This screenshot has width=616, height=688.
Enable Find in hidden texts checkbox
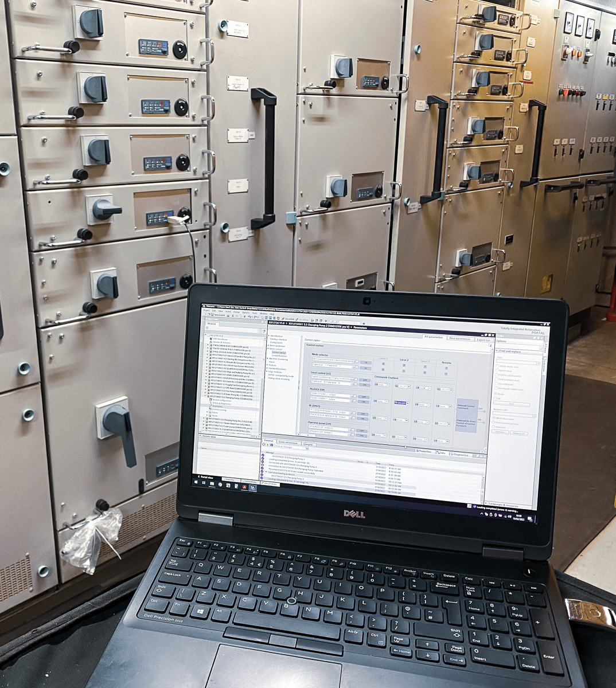tap(497, 379)
